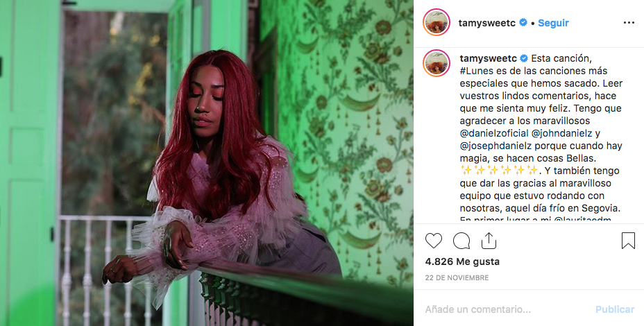Click the caption's tamysweetc profile avatar
The width and height of the screenshot is (644, 326).
[437, 63]
